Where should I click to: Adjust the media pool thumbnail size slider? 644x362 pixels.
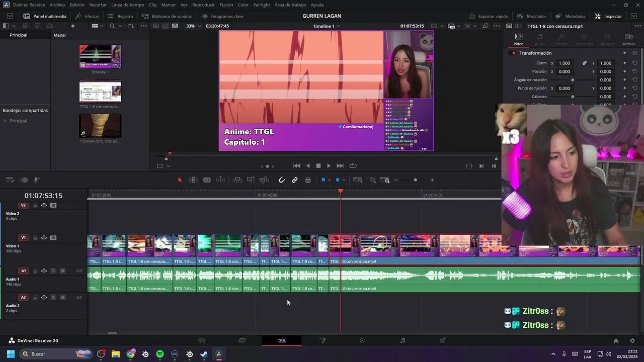click(73, 26)
